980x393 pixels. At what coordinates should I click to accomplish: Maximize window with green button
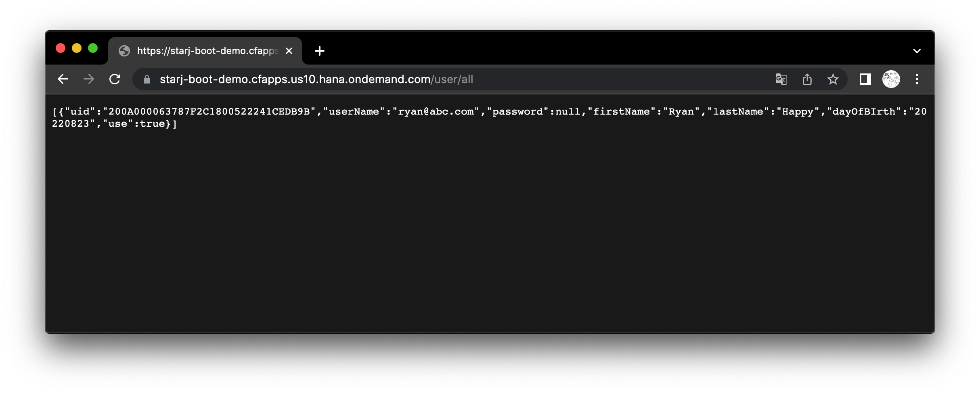pos(93,48)
